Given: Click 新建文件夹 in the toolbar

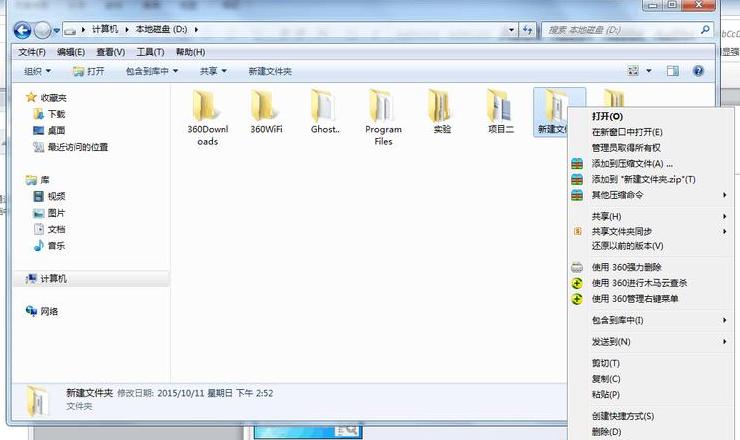Looking at the screenshot, I should pyautogui.click(x=270, y=71).
